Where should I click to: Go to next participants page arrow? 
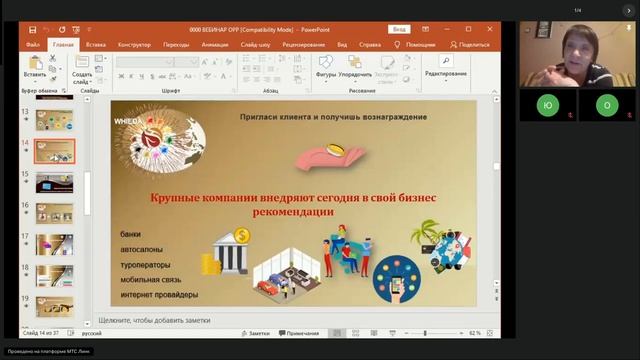pos(629,11)
